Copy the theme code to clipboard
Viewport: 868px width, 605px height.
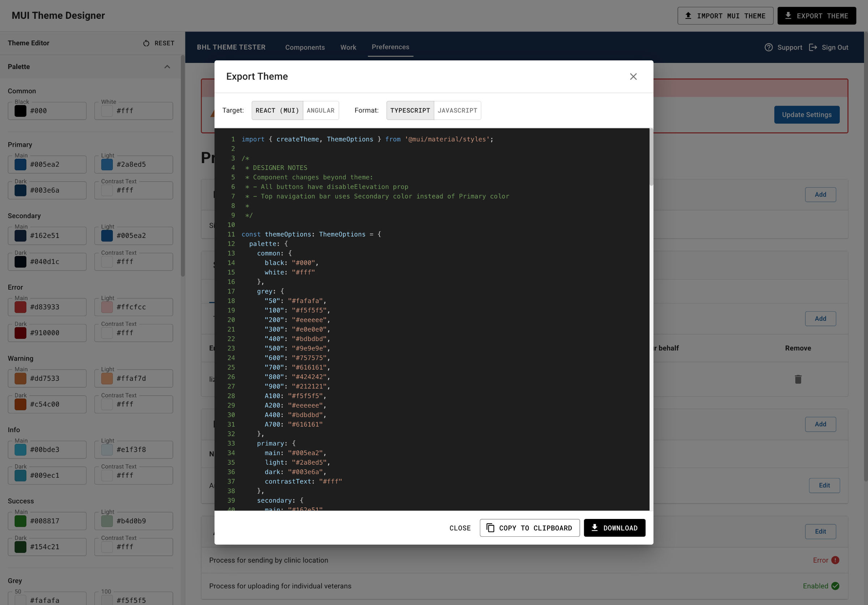coord(529,528)
